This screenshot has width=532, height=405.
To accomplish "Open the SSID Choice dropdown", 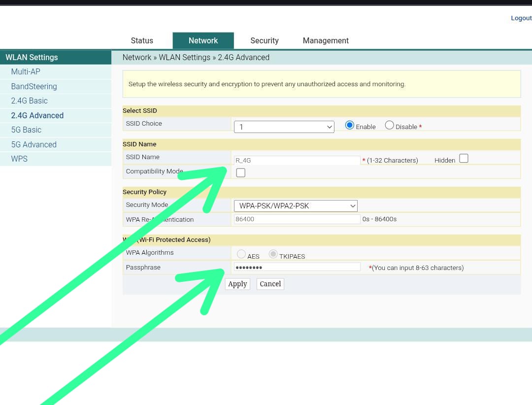I will coord(284,127).
